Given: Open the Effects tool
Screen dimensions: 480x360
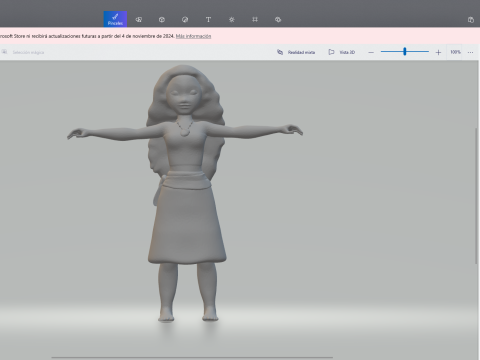Looking at the screenshot, I should (x=232, y=20).
